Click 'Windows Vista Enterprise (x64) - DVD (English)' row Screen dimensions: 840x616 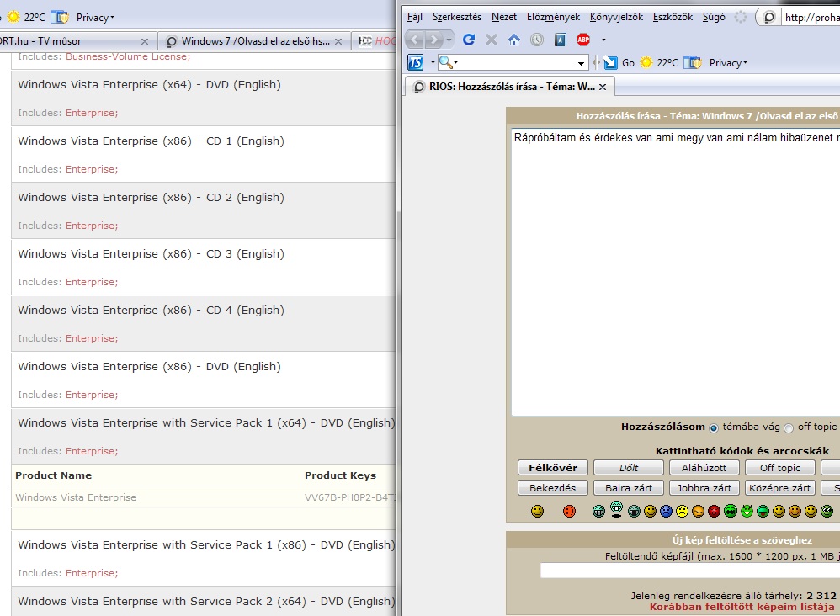coord(204,98)
